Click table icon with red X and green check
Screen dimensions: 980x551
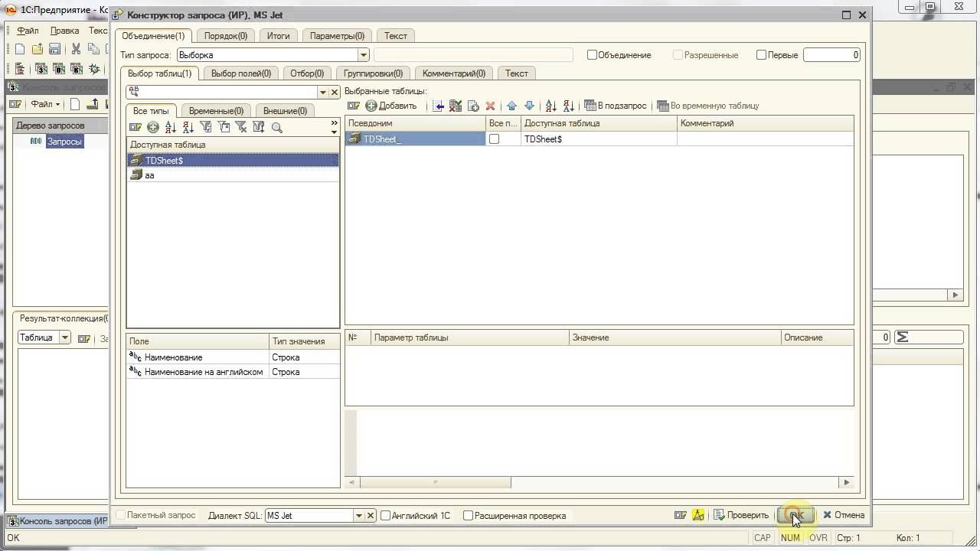[456, 106]
